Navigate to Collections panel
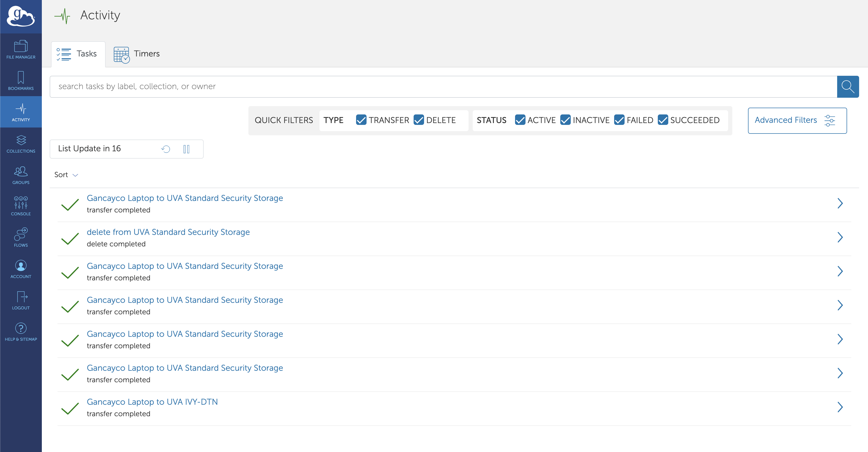Viewport: 868px width, 452px height. [x=21, y=145]
